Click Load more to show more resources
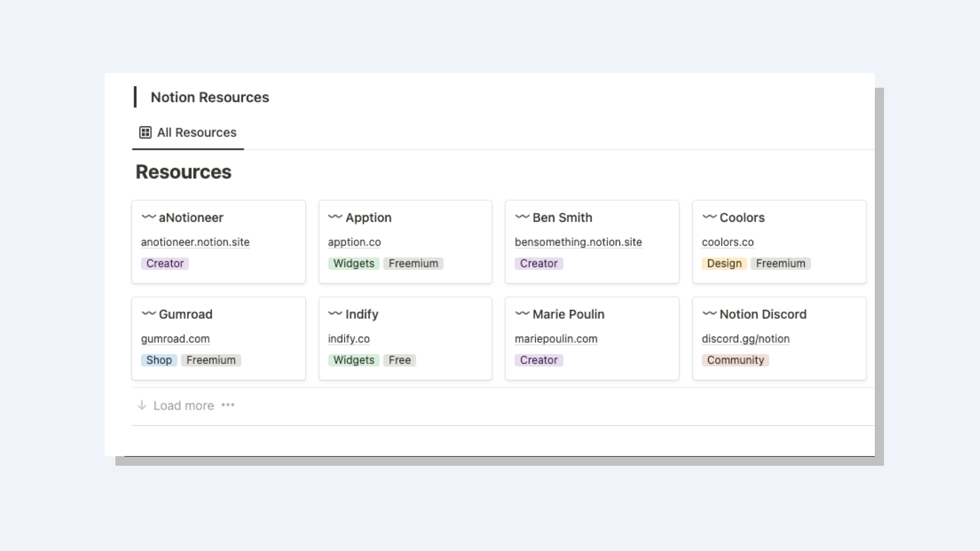 pyautogui.click(x=184, y=406)
